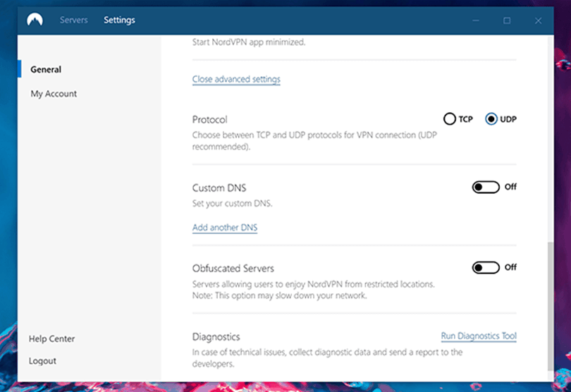Close the NordVPN window

click(539, 20)
